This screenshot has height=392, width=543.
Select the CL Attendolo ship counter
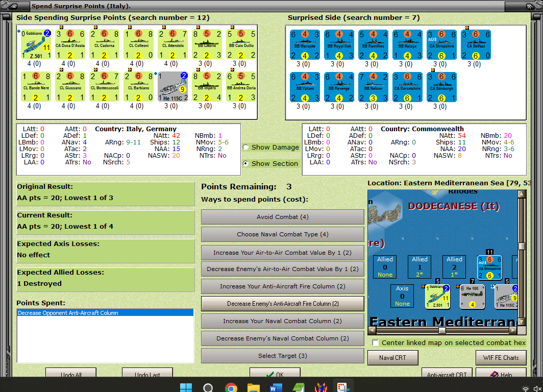(173, 44)
